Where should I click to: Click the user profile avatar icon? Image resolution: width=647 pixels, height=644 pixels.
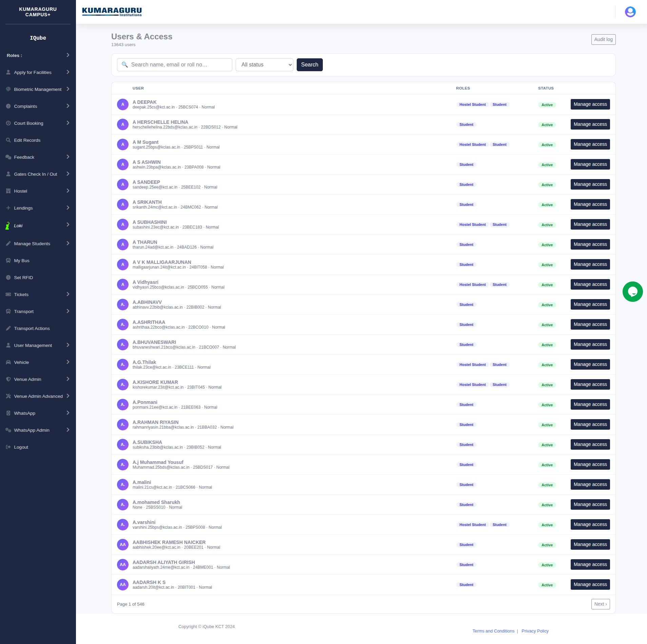tap(630, 12)
